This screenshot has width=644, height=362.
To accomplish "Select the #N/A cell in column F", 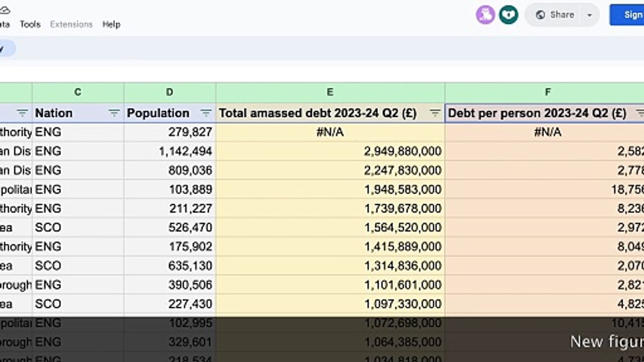I will pos(544,132).
